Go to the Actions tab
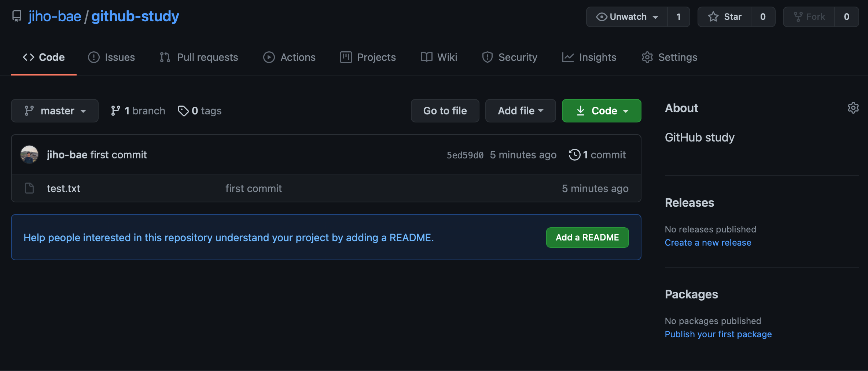 pos(289,57)
